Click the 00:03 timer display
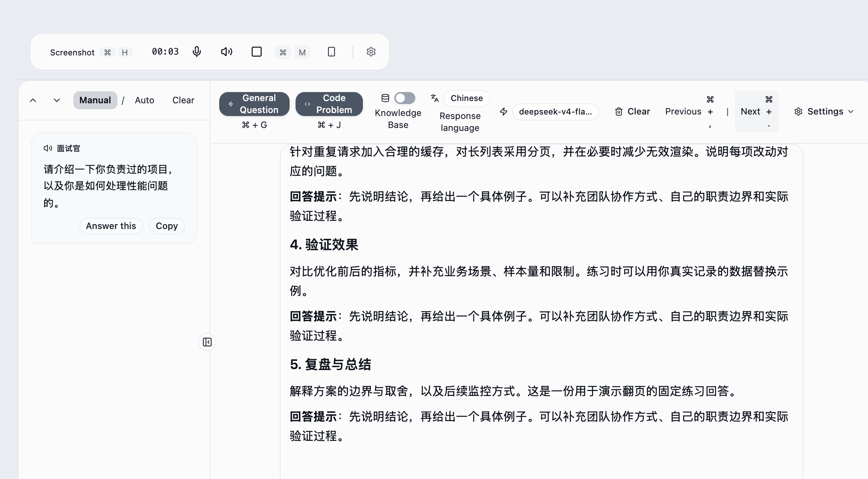Image resolution: width=868 pixels, height=479 pixels. pyautogui.click(x=165, y=52)
